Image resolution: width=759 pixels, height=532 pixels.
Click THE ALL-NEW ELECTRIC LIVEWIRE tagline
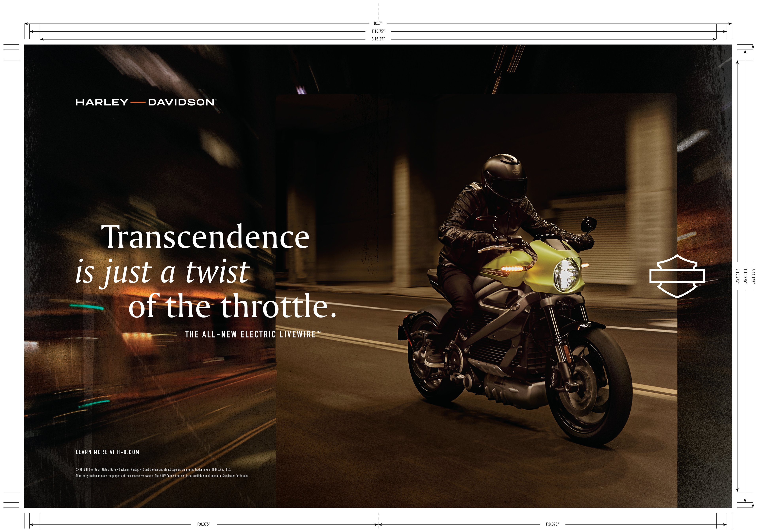(x=251, y=334)
